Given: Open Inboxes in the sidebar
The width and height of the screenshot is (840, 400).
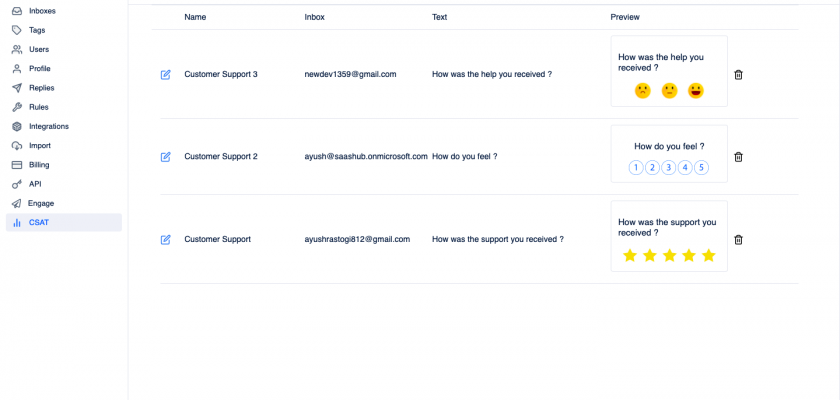Looking at the screenshot, I should pyautogui.click(x=42, y=11).
